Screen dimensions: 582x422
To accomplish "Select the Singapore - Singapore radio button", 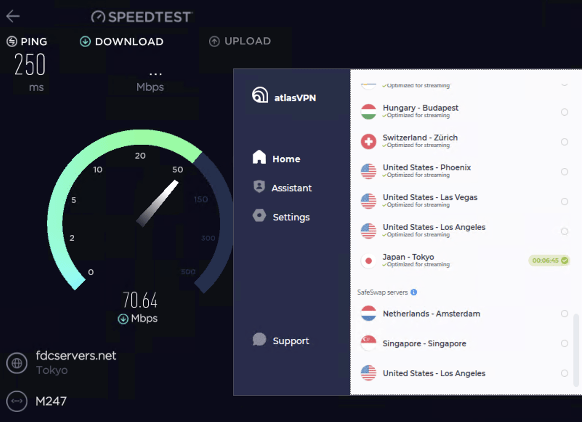I will pos(565,343).
